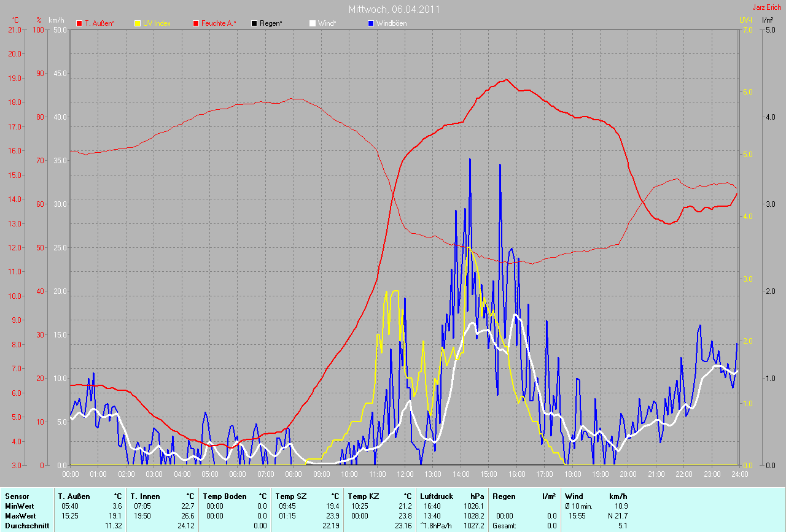
Task: Click the red swatch next to Feuchte A.
Action: point(196,23)
